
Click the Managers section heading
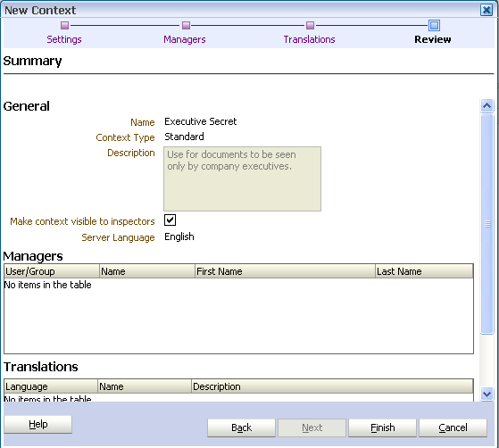point(33,256)
